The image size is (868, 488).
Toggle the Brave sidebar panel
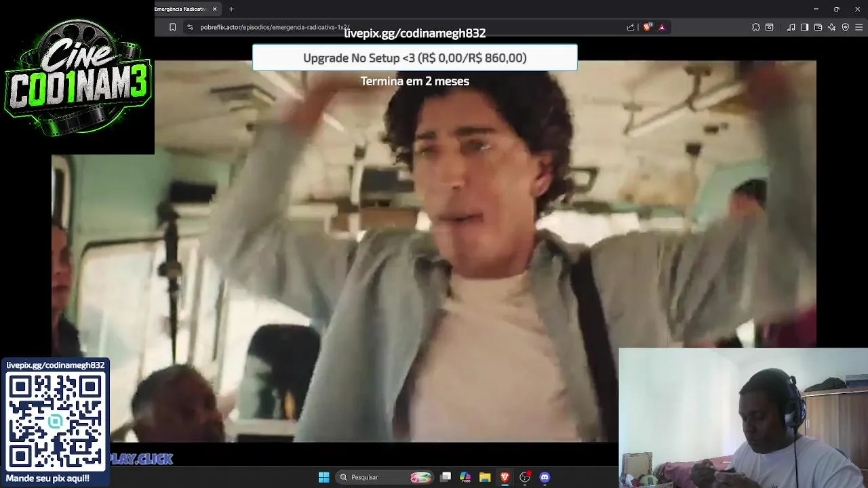pyautogui.click(x=804, y=27)
